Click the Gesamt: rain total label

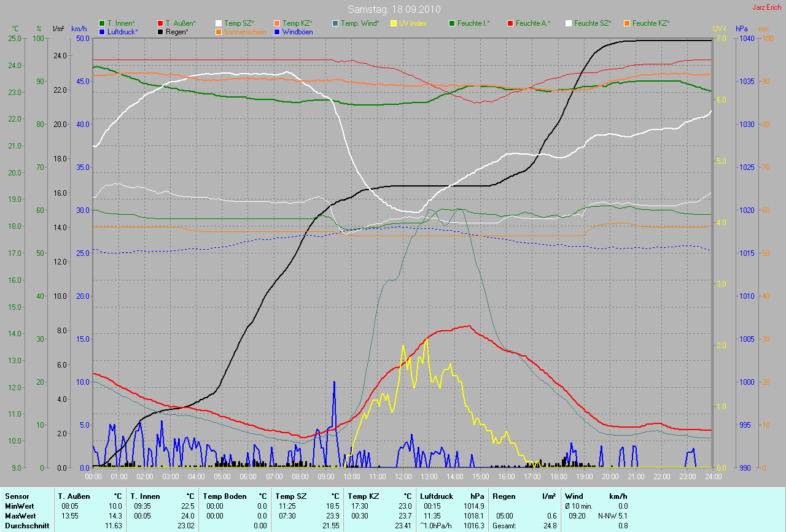504,525
